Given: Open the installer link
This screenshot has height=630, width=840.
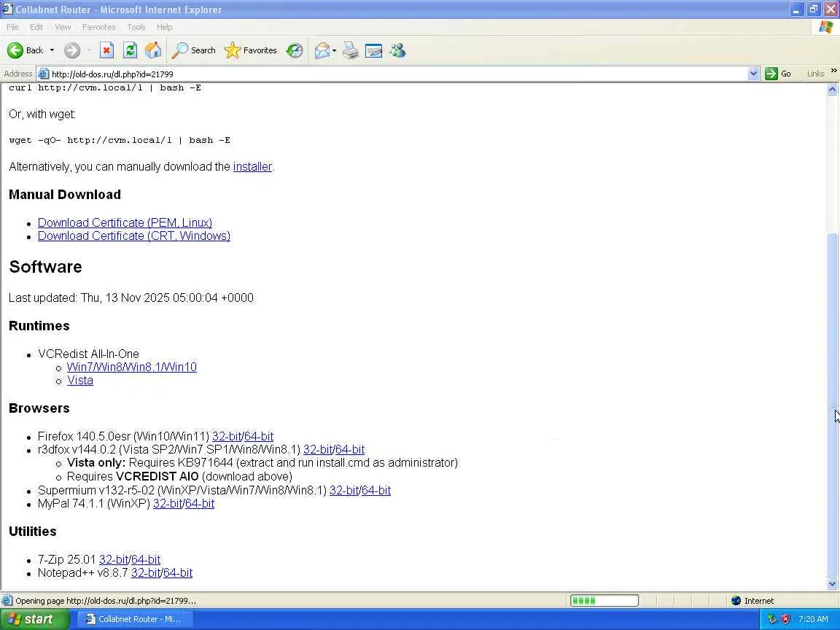Looking at the screenshot, I should coord(252,166).
